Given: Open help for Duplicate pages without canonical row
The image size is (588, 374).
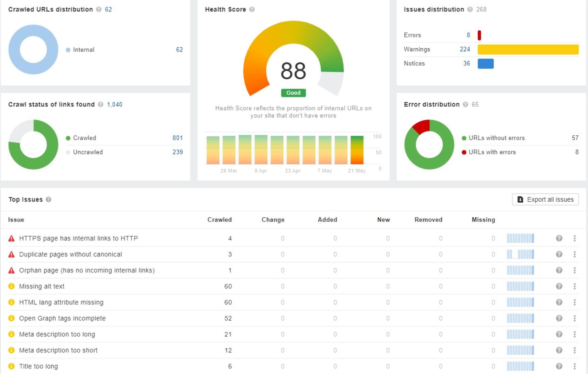Looking at the screenshot, I should tap(559, 254).
